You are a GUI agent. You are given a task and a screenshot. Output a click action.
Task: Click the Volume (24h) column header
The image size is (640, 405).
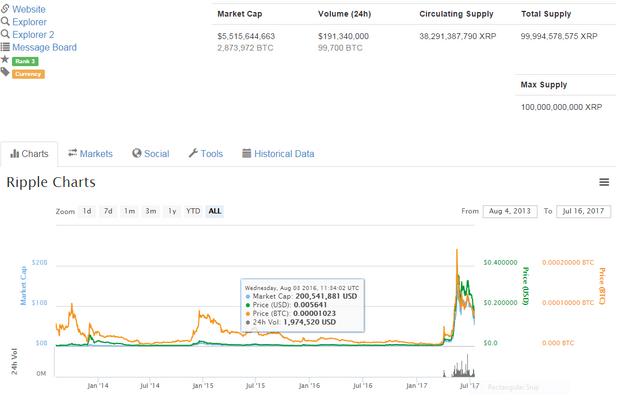tap(344, 14)
